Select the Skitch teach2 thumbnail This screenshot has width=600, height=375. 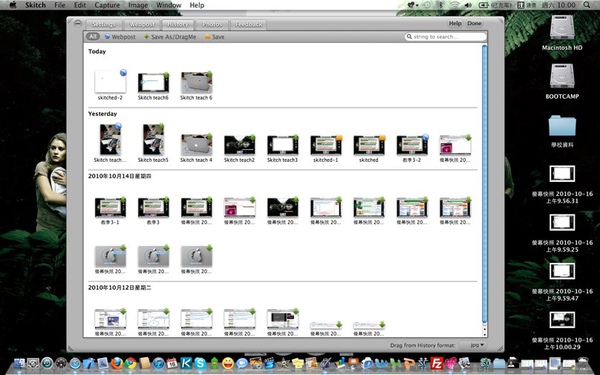(x=240, y=145)
